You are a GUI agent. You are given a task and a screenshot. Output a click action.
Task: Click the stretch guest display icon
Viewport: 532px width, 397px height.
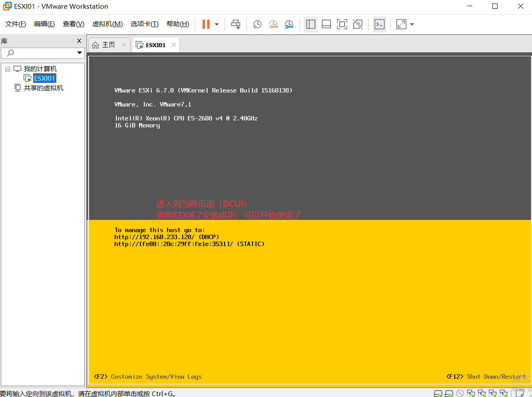[401, 24]
